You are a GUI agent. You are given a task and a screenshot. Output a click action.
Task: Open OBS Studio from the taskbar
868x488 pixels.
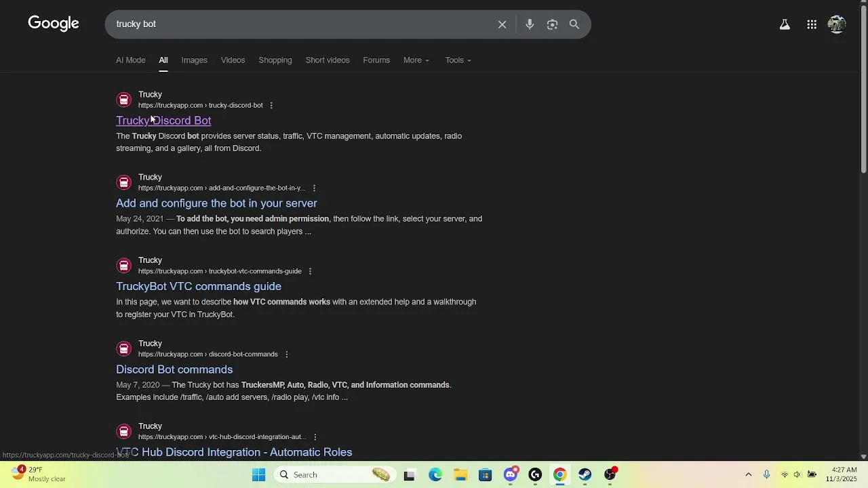tap(610, 474)
